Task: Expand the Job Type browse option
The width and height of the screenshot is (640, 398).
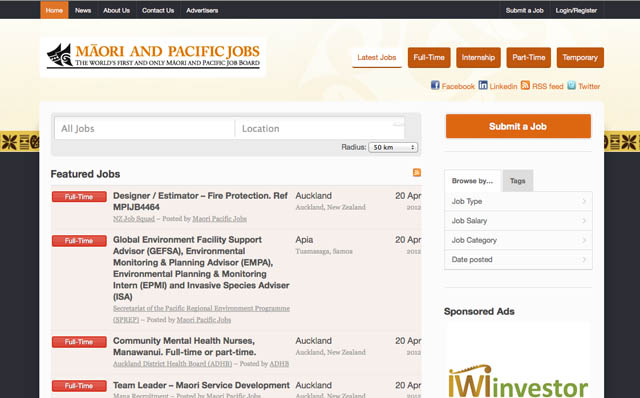Action: tap(518, 201)
